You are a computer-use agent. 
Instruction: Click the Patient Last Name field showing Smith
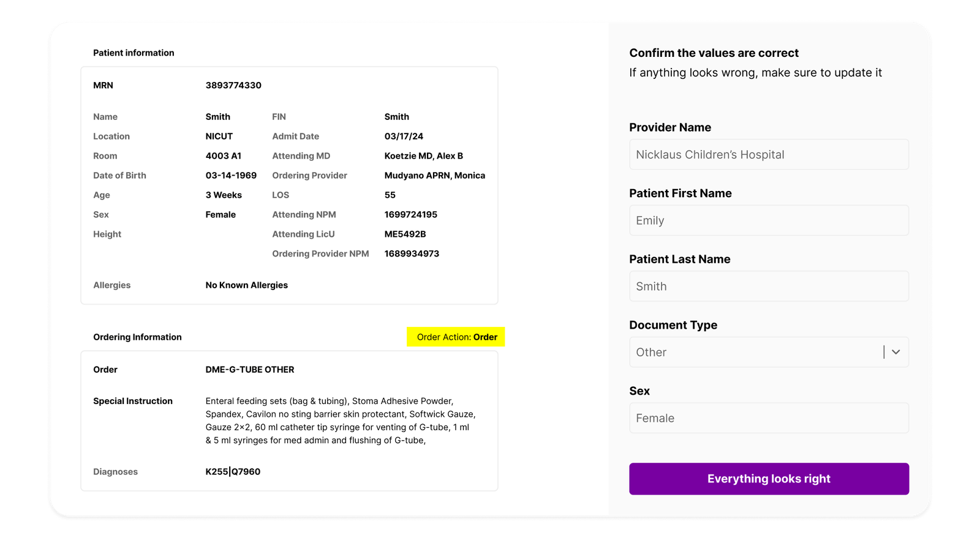[769, 286]
